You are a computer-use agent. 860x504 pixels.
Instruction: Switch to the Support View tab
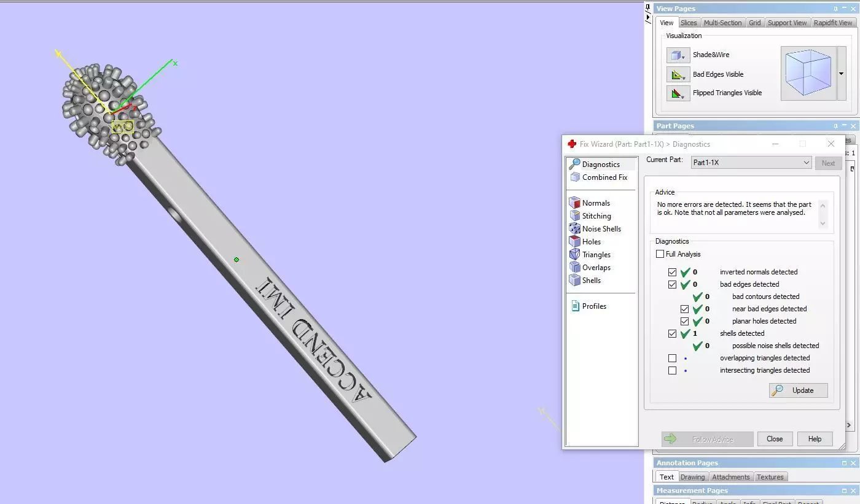point(787,23)
